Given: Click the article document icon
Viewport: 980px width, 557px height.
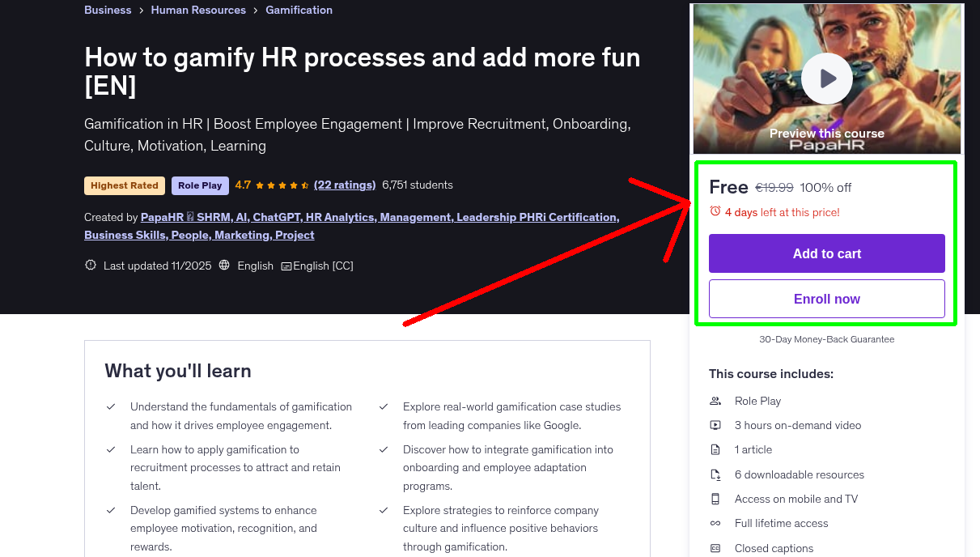Looking at the screenshot, I should [715, 449].
